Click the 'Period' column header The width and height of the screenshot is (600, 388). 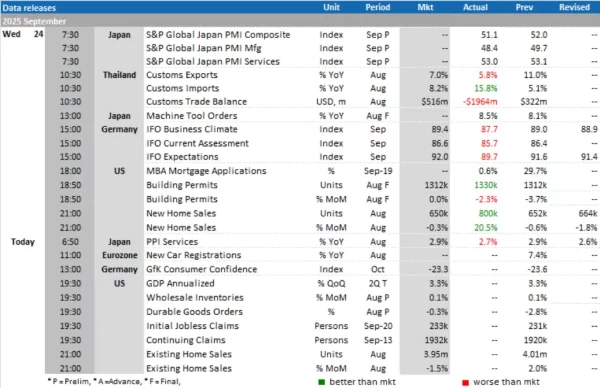(378, 7)
